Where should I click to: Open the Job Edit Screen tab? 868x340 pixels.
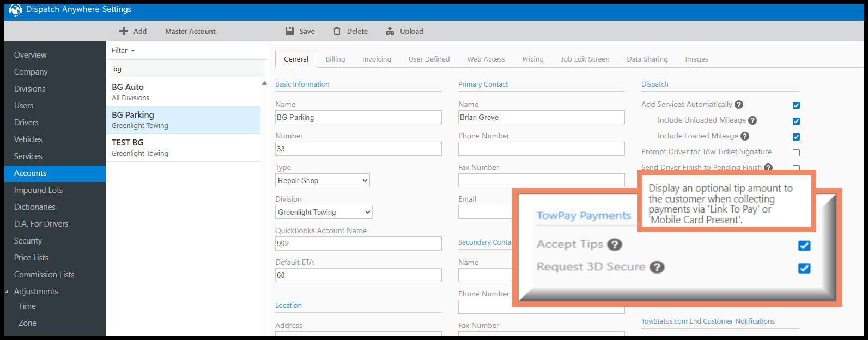585,59
